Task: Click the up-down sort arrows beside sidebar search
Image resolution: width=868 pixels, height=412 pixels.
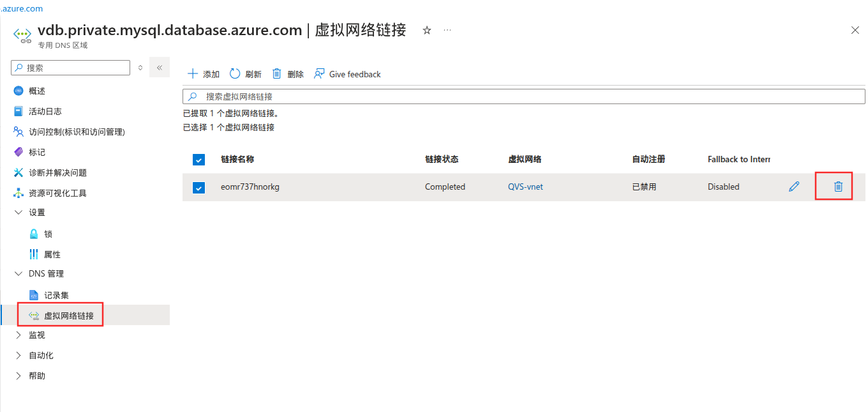Action: coord(140,67)
